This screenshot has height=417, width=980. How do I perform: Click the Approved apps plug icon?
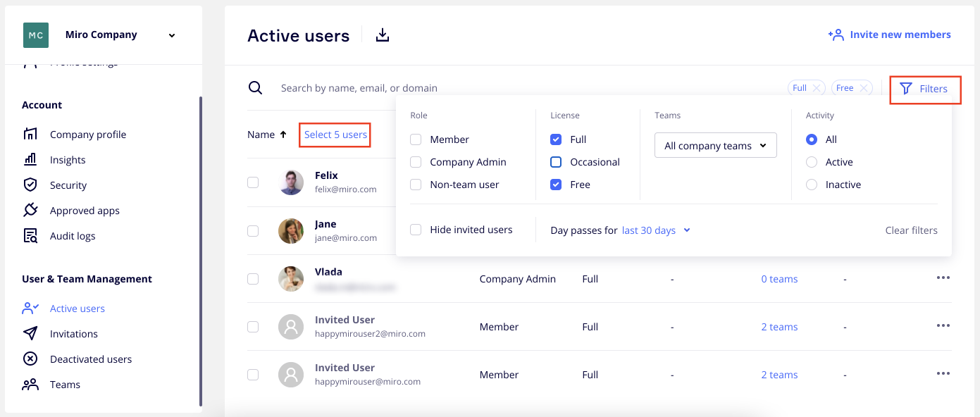[30, 211]
